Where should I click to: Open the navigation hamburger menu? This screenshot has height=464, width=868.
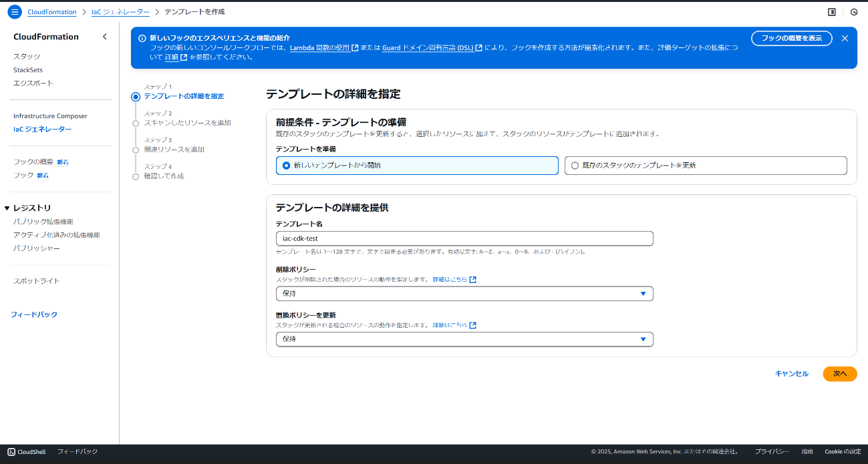point(14,11)
